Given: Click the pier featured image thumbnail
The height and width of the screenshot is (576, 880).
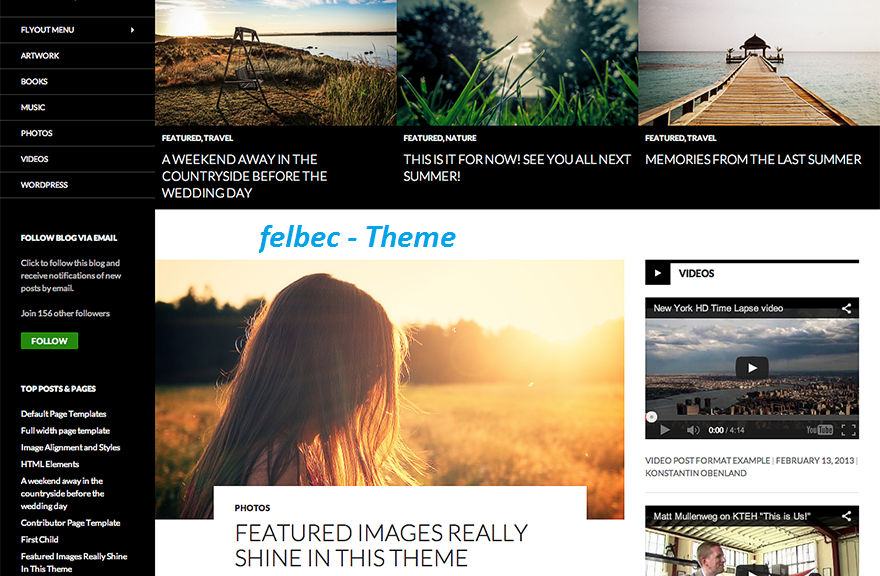Looking at the screenshot, I should [x=759, y=62].
